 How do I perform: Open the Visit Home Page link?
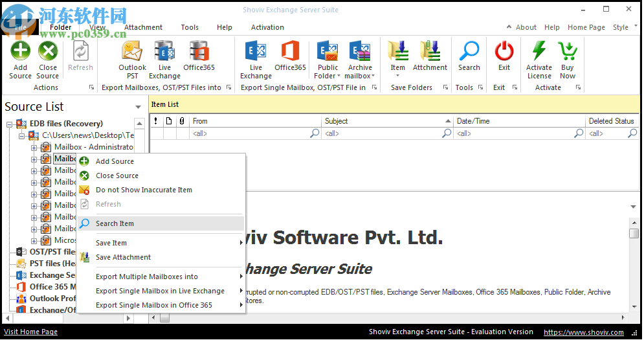(31, 332)
